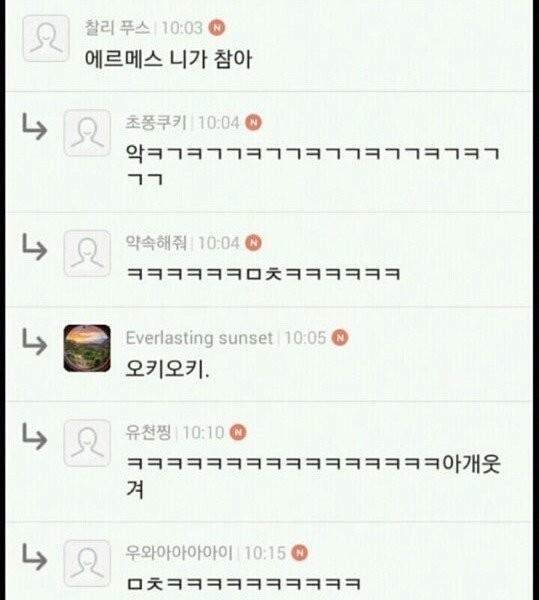Click the new badge beside 10:03 timestamp

[x=217, y=28]
